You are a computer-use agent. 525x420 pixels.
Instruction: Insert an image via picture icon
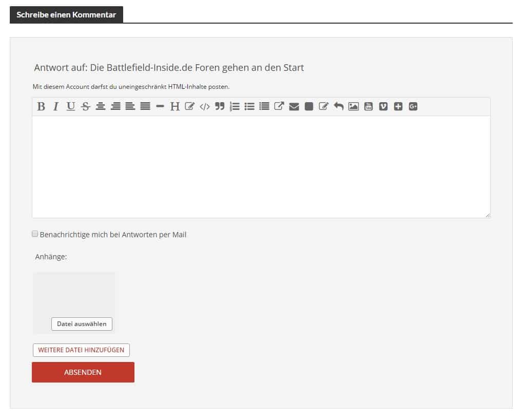click(x=354, y=106)
